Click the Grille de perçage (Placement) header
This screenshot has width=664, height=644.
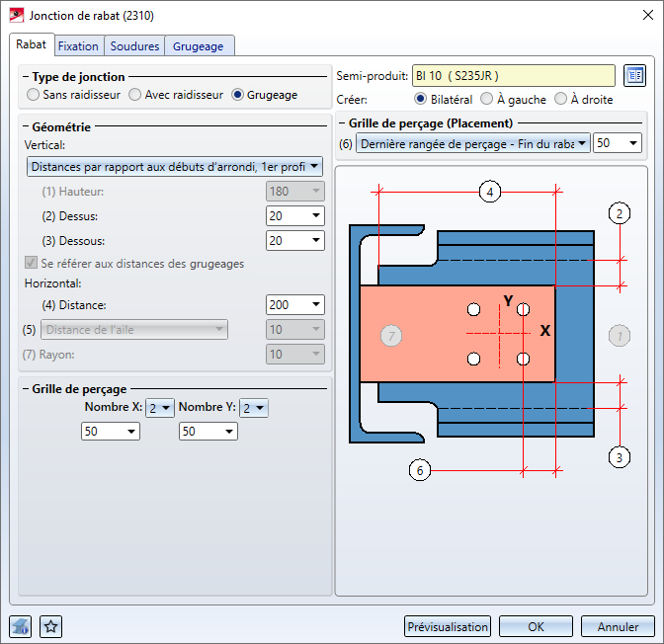coord(431,123)
